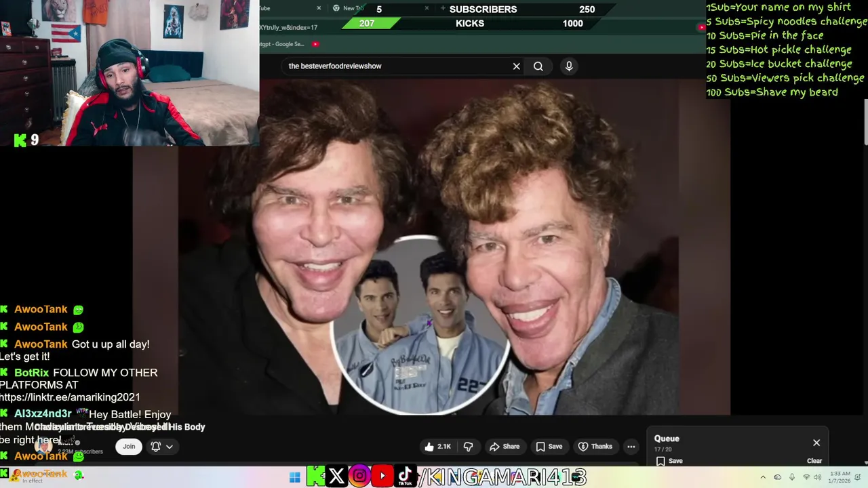Click the video player image

coord(431,247)
